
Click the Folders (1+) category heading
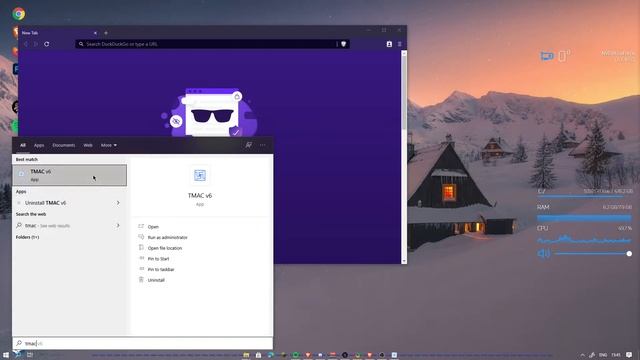pyautogui.click(x=27, y=237)
